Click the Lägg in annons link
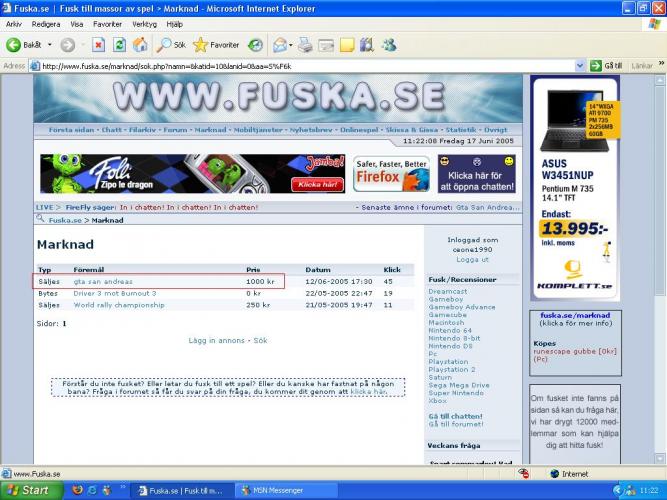 click(x=217, y=340)
